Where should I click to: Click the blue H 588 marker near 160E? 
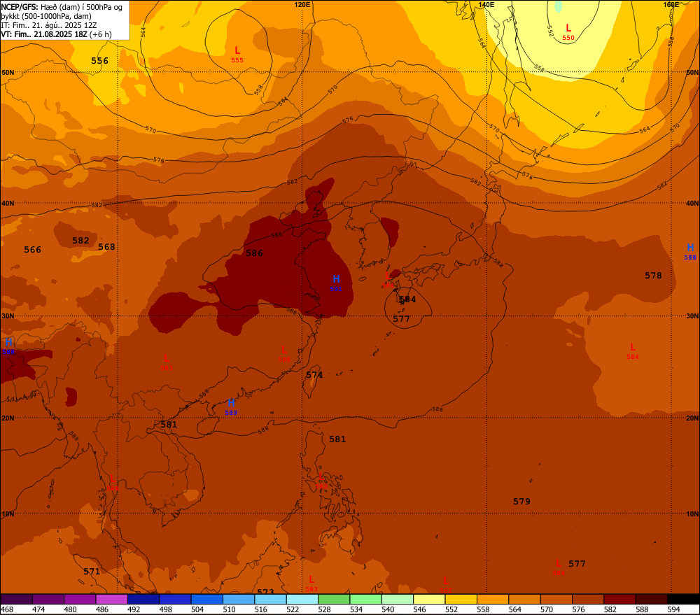[x=690, y=252]
